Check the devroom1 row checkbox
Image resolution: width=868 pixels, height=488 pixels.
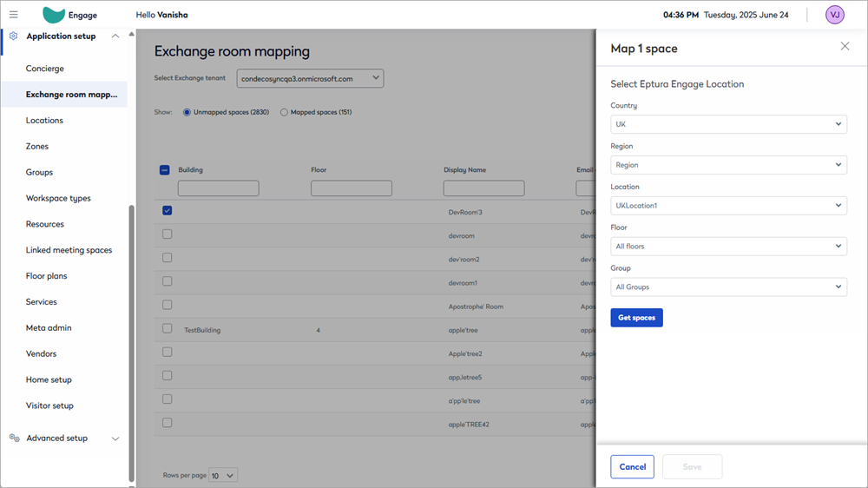pyautogui.click(x=168, y=281)
